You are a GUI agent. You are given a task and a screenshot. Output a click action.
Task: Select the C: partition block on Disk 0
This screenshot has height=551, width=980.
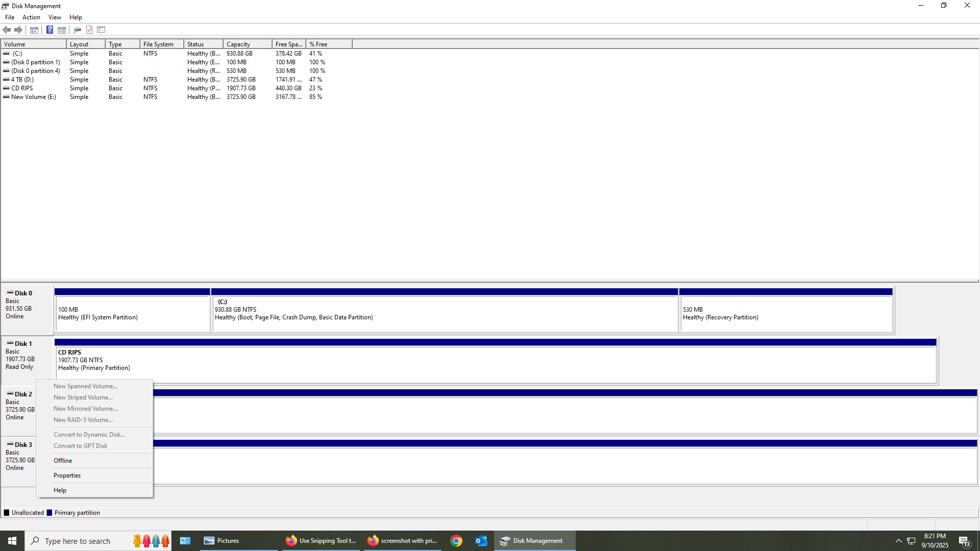[444, 310]
